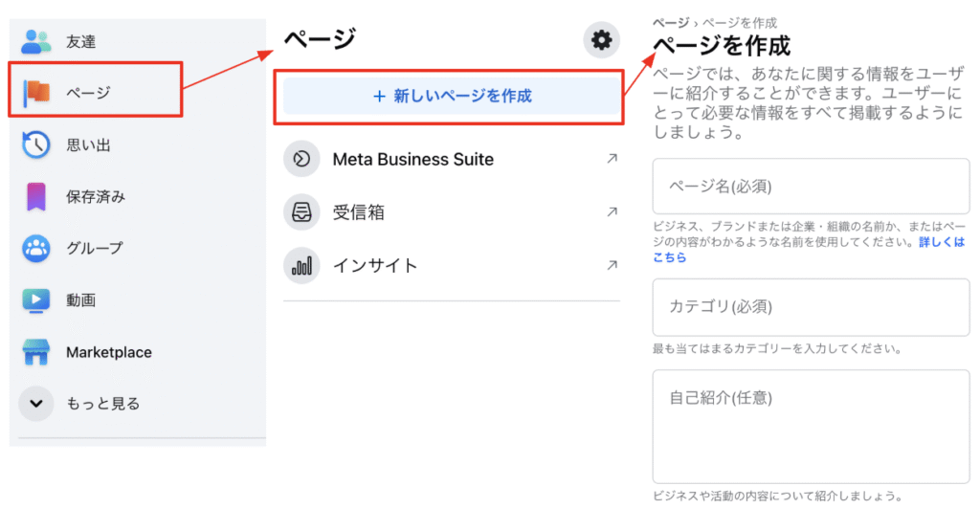Open page settings gear icon

click(601, 40)
